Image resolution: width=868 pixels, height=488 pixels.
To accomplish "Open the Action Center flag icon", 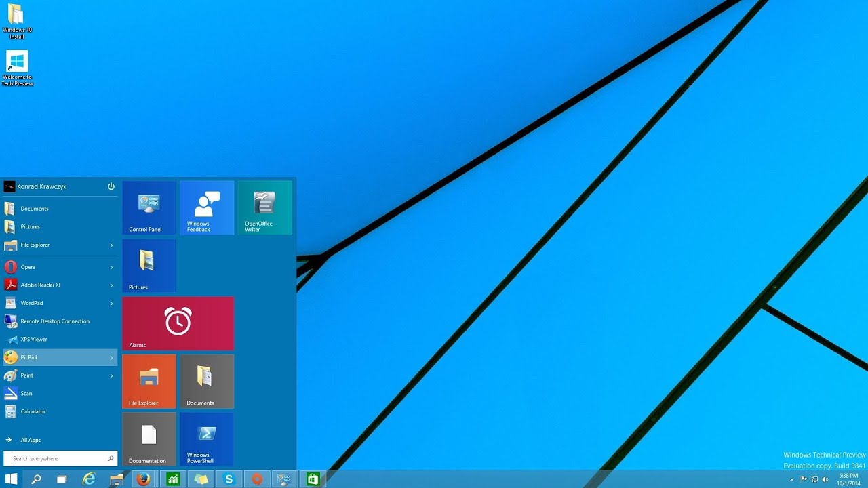I will click(804, 479).
